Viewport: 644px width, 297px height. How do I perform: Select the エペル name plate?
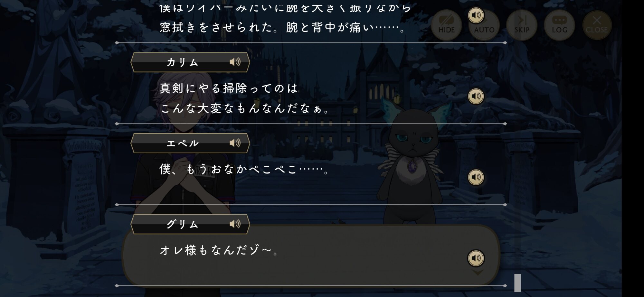(x=190, y=143)
